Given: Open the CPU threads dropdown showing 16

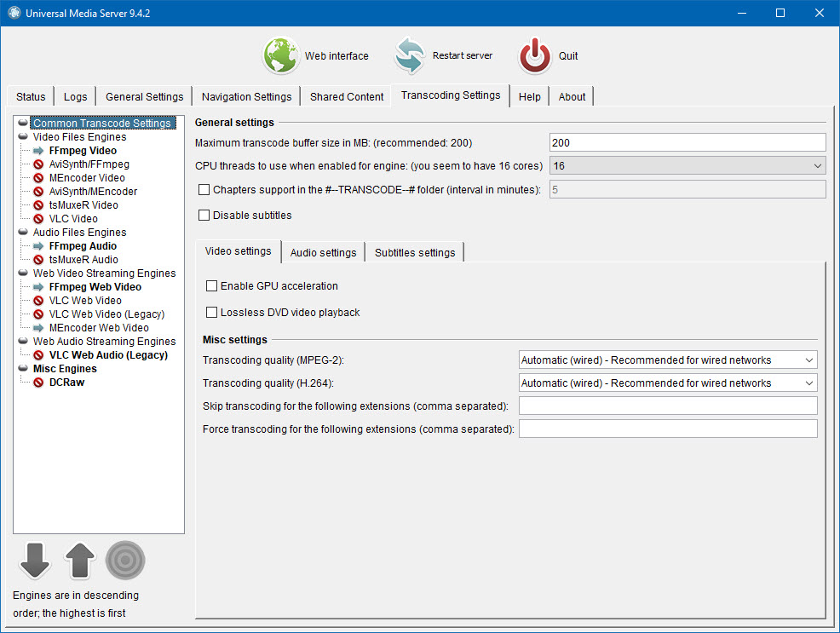Looking at the screenshot, I should [688, 166].
